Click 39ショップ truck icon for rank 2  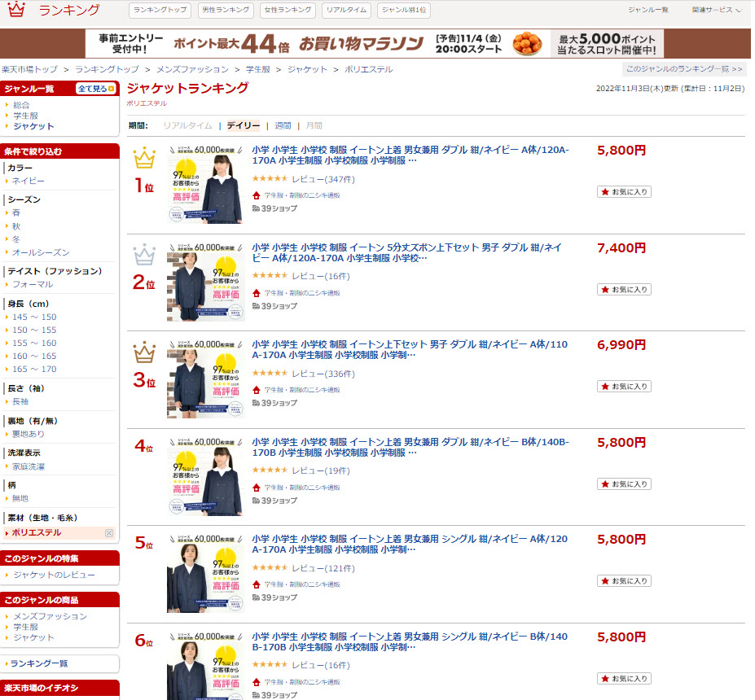pyautogui.click(x=257, y=306)
